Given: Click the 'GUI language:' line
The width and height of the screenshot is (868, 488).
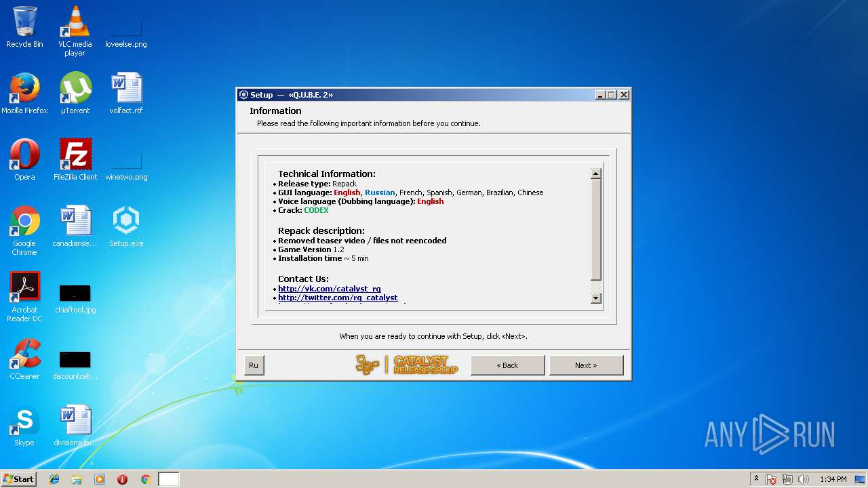Looking at the screenshot, I should (410, 192).
